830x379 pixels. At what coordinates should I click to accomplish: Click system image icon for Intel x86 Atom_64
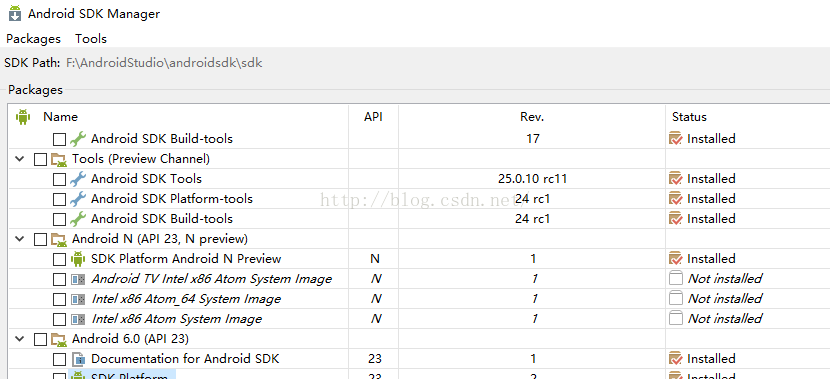click(x=78, y=299)
